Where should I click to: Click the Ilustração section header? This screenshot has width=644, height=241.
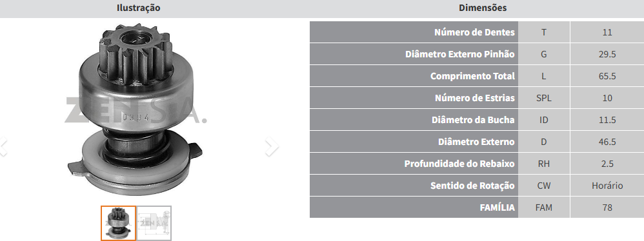pyautogui.click(x=138, y=8)
